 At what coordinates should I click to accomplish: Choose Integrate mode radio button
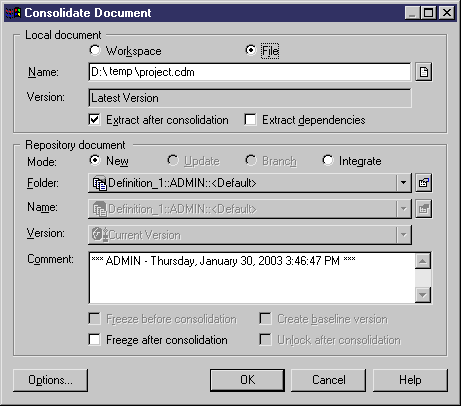click(x=328, y=161)
